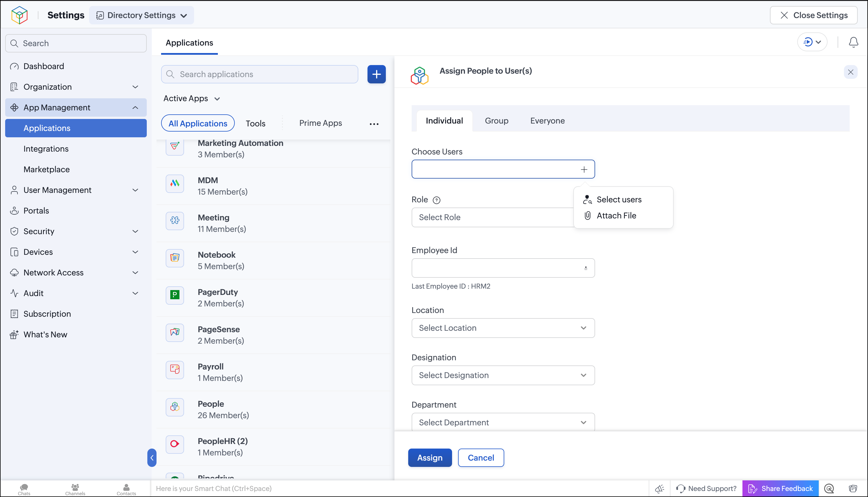
Task: Add a new application with the blue plus button
Action: [376, 74]
